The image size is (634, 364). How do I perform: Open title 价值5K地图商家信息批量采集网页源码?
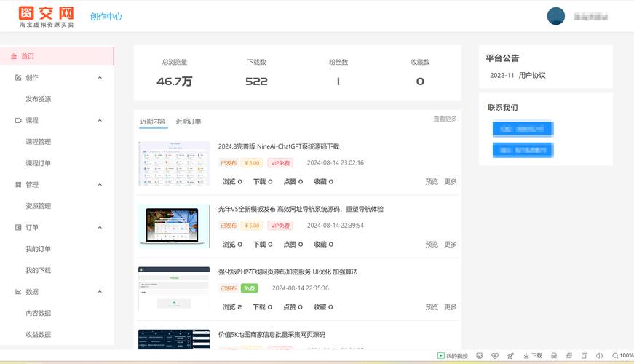point(272,334)
